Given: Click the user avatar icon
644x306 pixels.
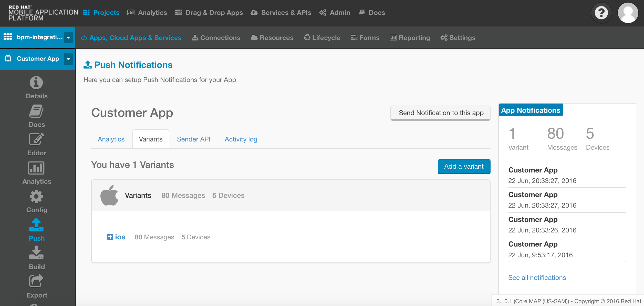Looking at the screenshot, I should point(628,13).
